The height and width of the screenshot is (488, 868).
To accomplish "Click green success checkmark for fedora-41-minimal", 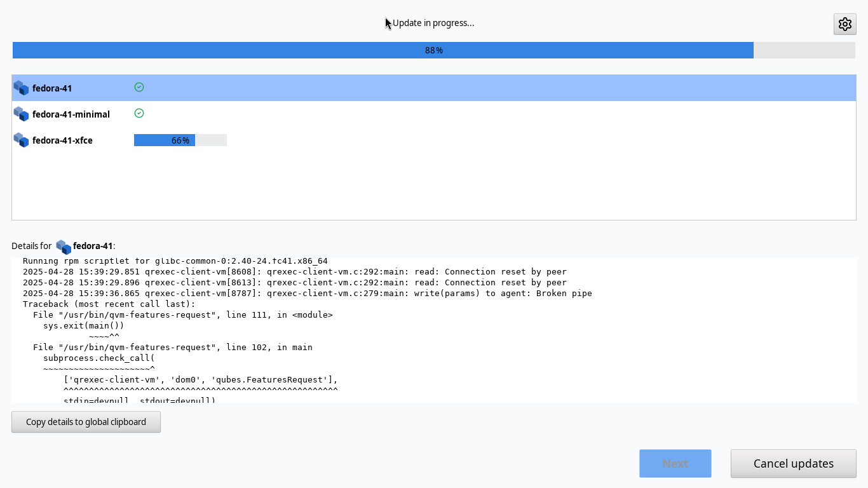I will pos(139,113).
